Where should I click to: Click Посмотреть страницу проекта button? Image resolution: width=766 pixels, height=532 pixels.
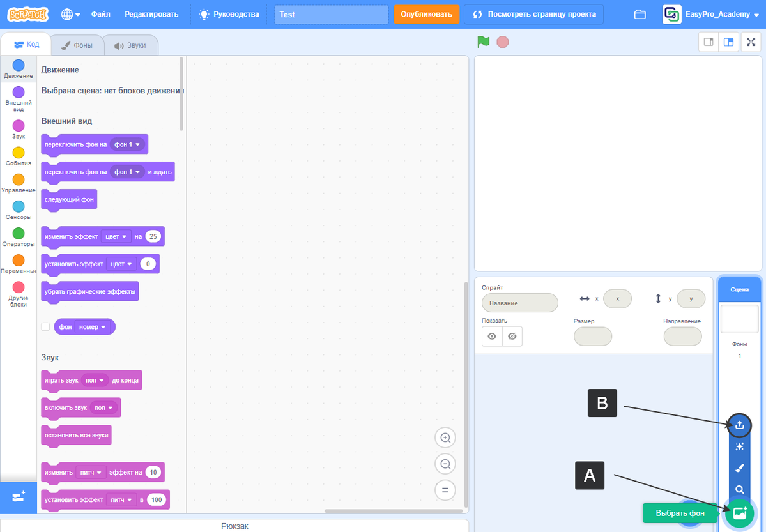(533, 14)
